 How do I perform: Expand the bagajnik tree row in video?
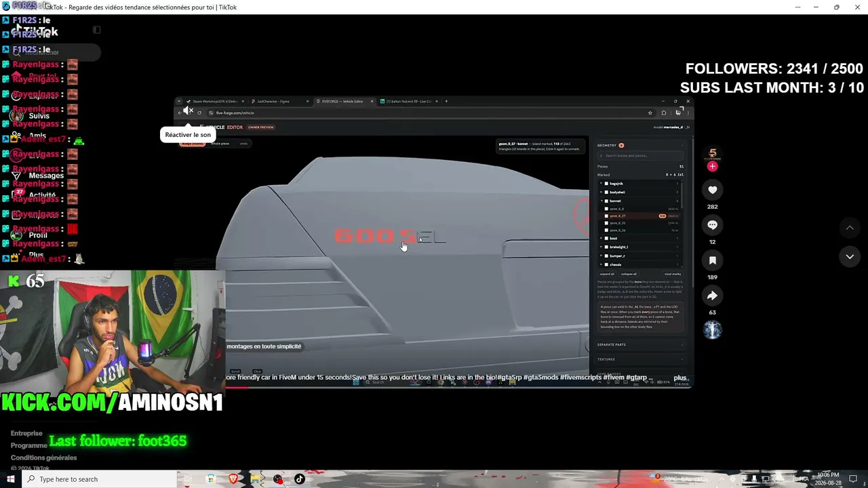click(x=601, y=184)
